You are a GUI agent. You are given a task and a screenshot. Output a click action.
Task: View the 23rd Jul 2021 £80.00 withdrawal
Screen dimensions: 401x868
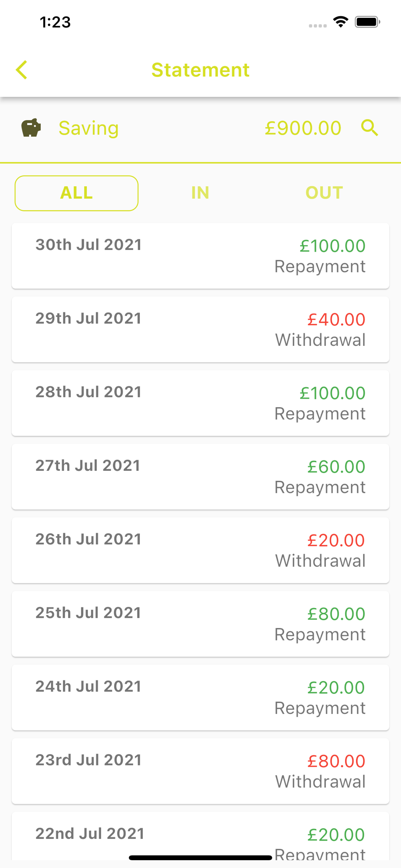(x=200, y=771)
